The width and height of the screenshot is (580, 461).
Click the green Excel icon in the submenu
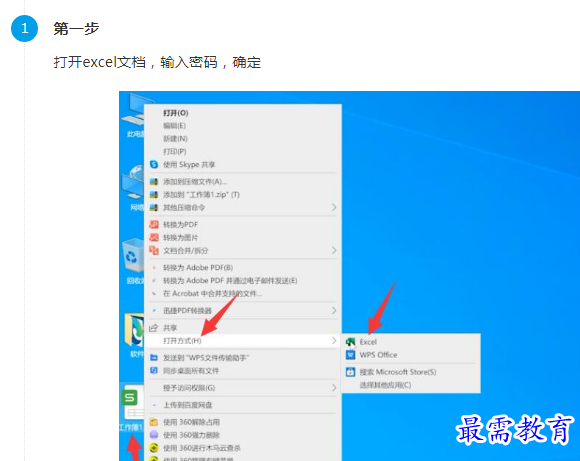click(x=350, y=342)
